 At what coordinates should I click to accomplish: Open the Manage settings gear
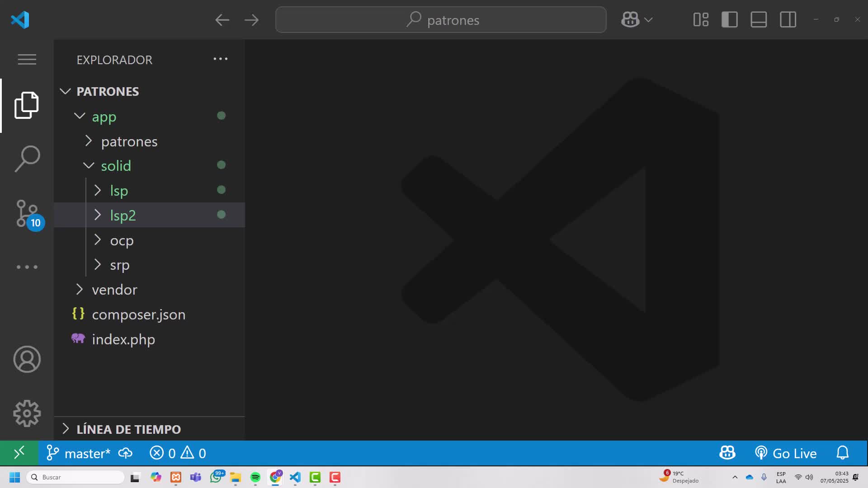[x=27, y=413]
